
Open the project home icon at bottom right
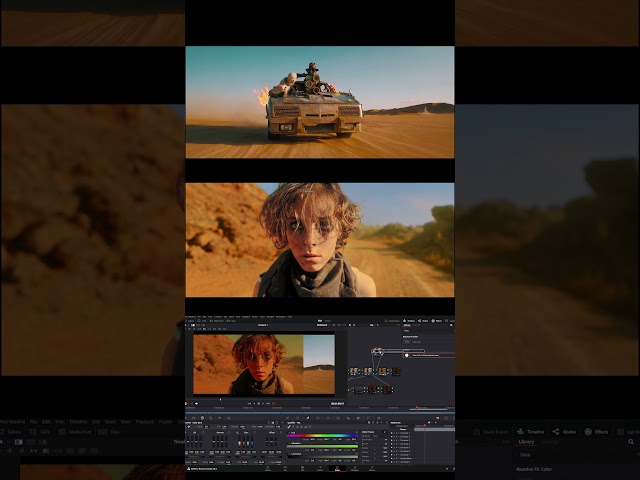tap(447, 469)
